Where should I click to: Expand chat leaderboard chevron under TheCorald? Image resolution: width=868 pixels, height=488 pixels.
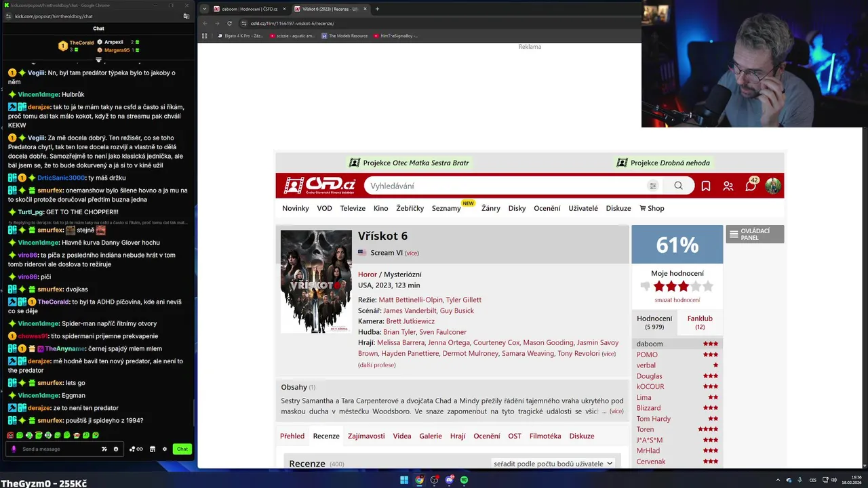tap(98, 60)
